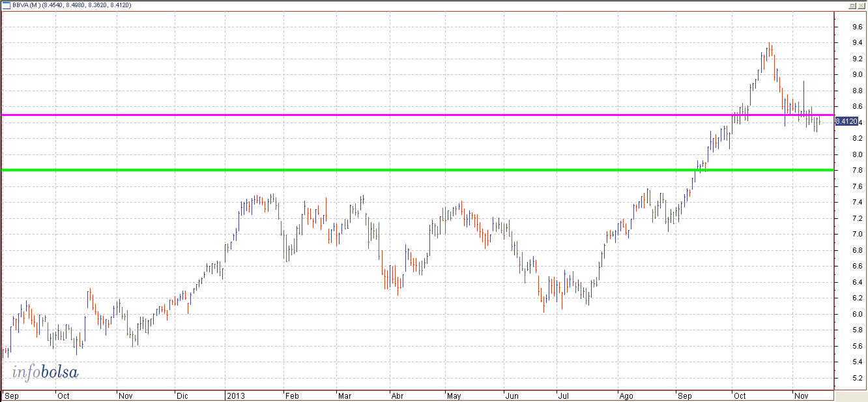This screenshot has height=402, width=868.
Task: Click the Feb label on the time axis
Action: click(x=293, y=395)
